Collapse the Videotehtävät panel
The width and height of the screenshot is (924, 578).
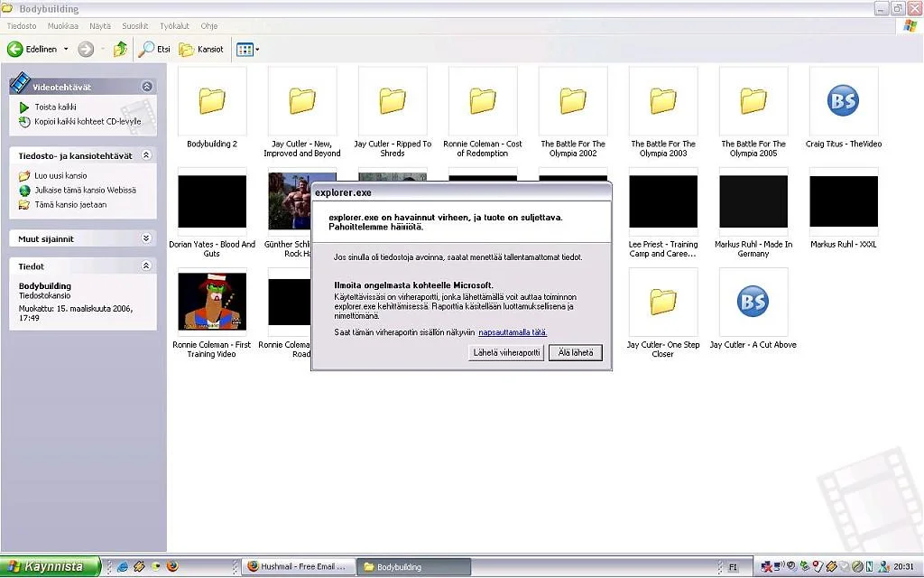coord(147,87)
